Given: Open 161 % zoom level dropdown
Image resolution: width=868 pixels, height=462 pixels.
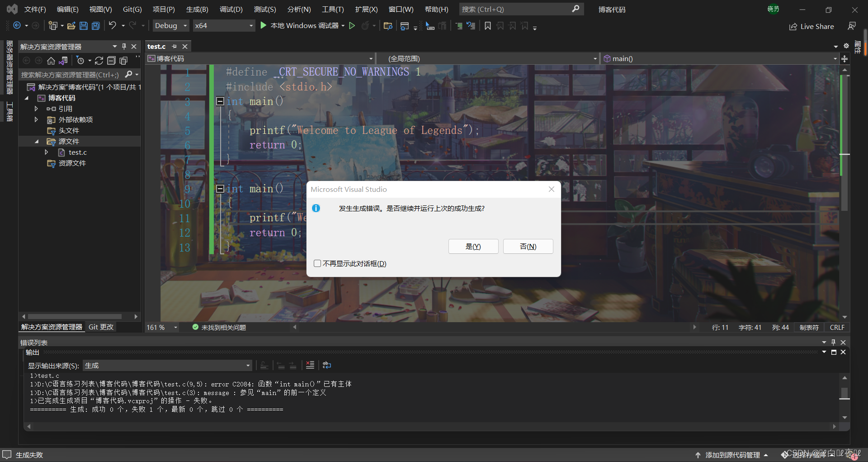Looking at the screenshot, I should [x=162, y=327].
